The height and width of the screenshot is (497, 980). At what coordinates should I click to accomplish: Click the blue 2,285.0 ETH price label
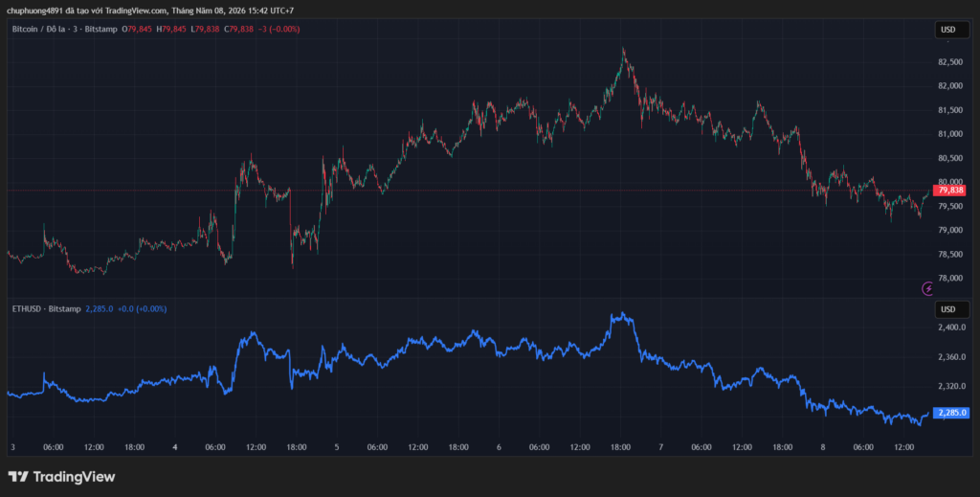950,413
